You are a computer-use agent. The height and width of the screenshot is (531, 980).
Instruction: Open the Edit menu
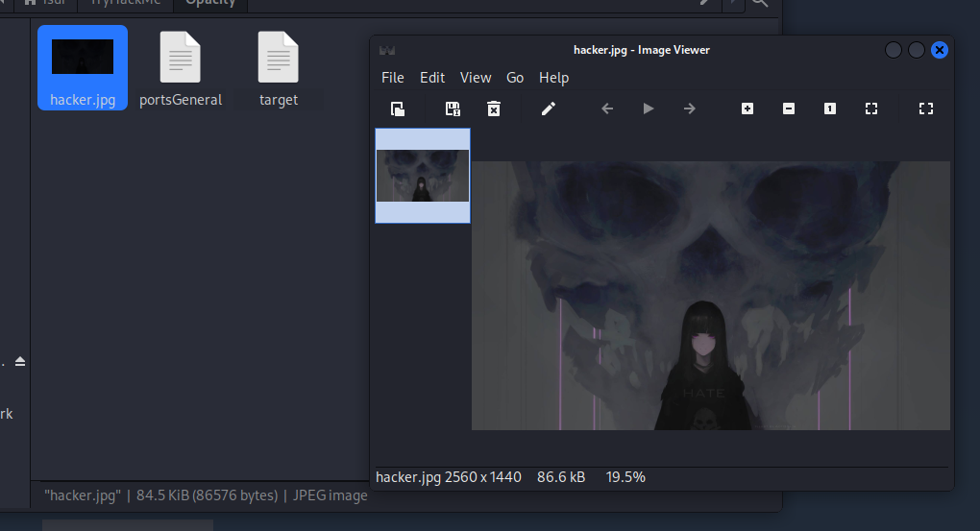pyautogui.click(x=432, y=78)
